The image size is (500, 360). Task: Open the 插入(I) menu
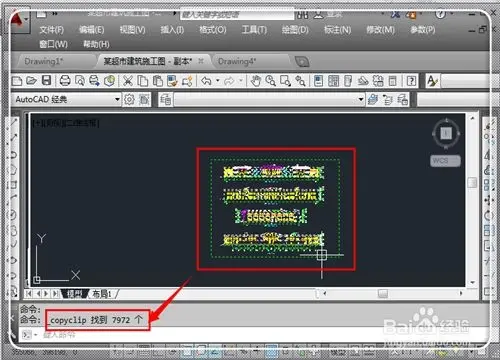coord(172,30)
